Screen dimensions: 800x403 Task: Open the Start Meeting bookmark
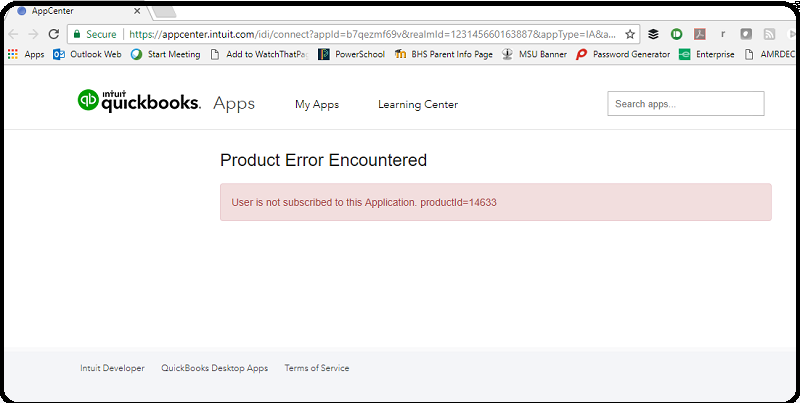165,54
